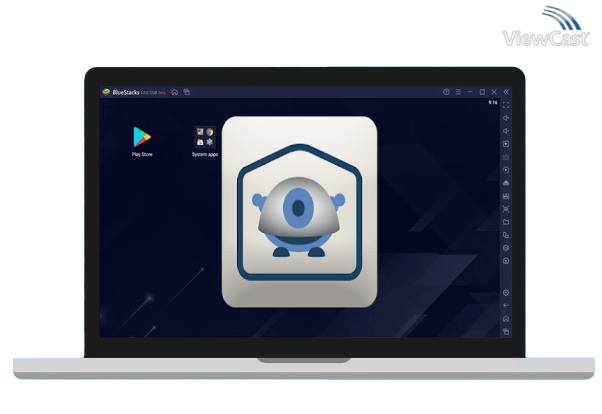Click the version number beside BlueStacks
The width and height of the screenshot is (602, 414).
pyautogui.click(x=149, y=93)
